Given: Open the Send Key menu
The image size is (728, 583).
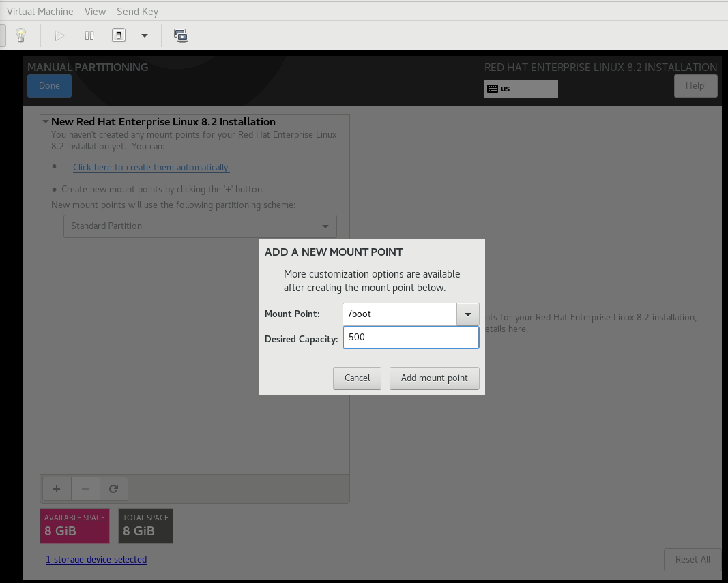Looking at the screenshot, I should 137,12.
